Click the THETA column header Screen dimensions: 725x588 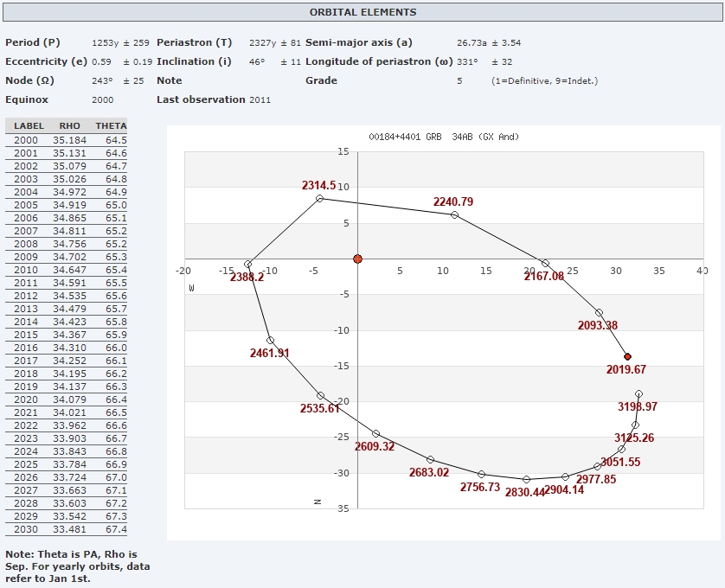[x=111, y=126]
